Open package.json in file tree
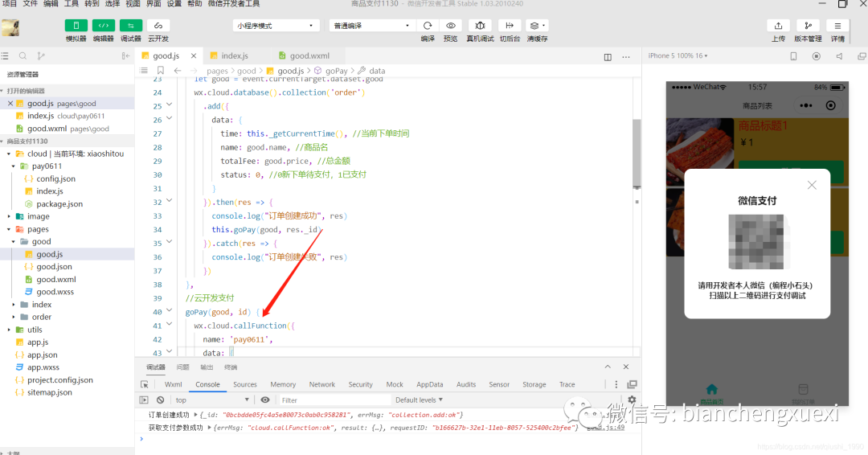The image size is (868, 455). click(59, 203)
